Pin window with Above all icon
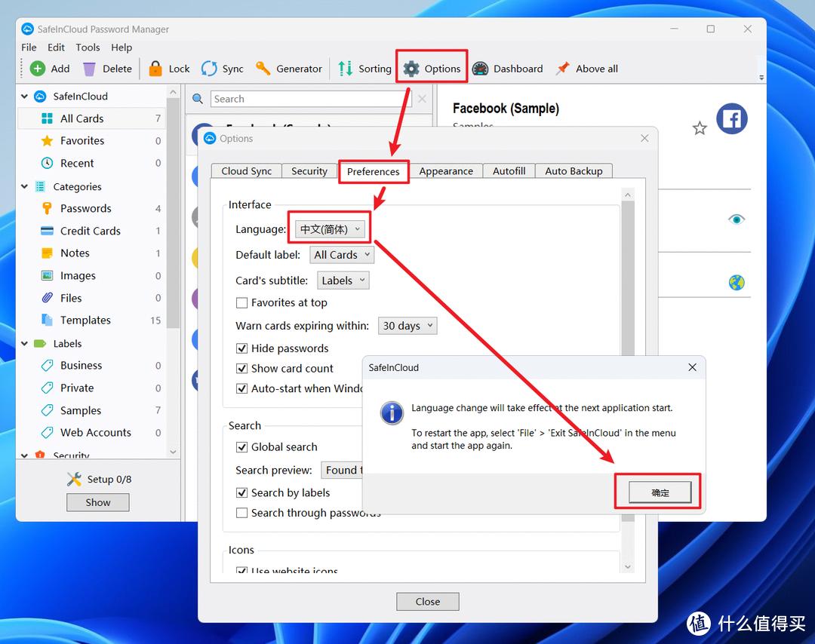 [563, 69]
